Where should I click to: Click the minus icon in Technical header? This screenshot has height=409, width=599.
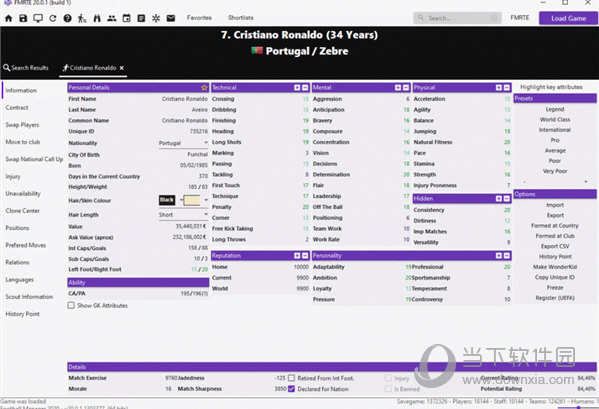[305, 88]
